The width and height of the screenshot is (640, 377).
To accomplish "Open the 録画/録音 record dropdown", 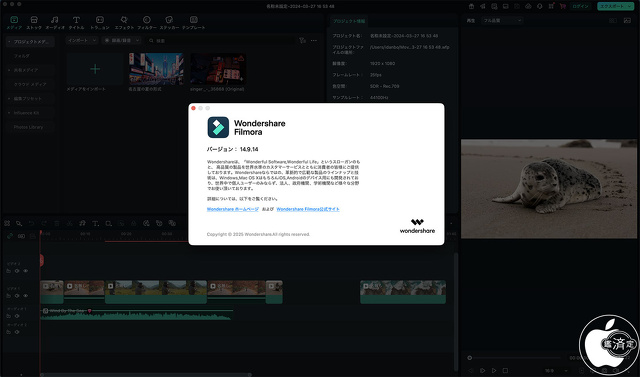I will click(x=122, y=40).
